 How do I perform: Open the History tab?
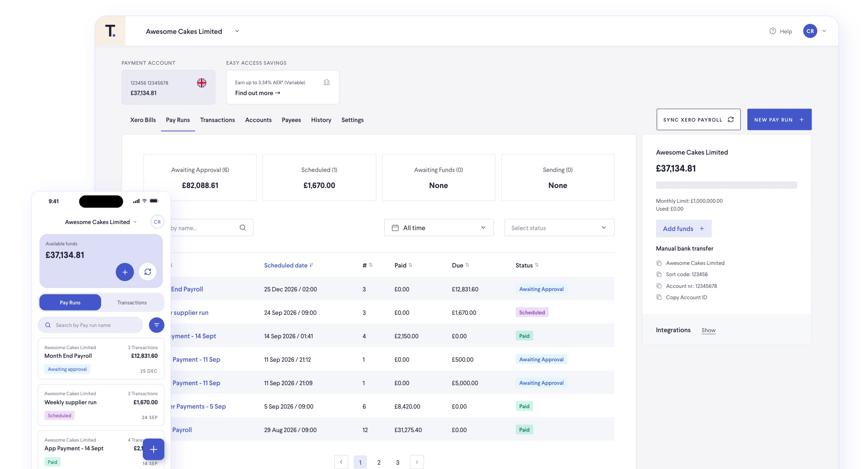(x=321, y=120)
